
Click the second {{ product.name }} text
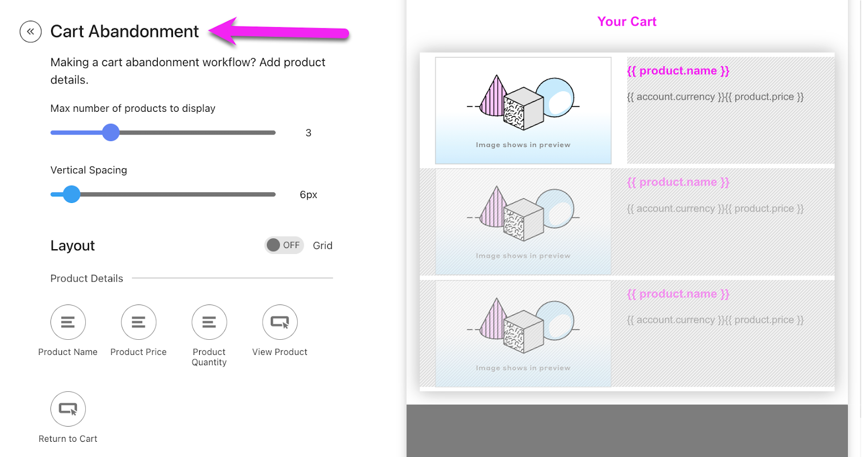pyautogui.click(x=678, y=182)
